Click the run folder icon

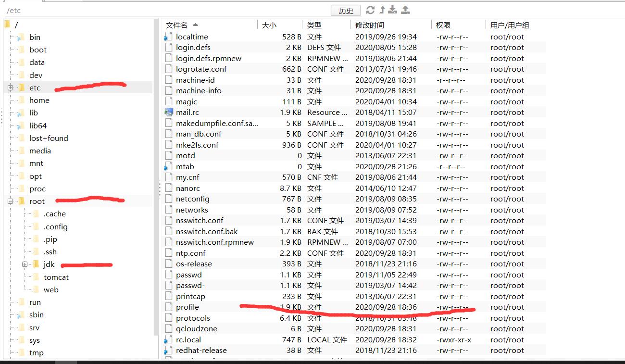tap(21, 302)
